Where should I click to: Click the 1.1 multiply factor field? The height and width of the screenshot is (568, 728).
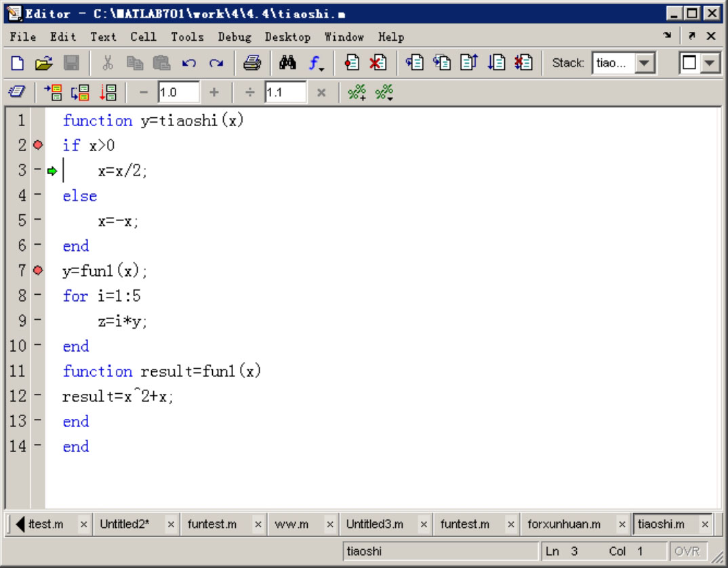(x=285, y=92)
